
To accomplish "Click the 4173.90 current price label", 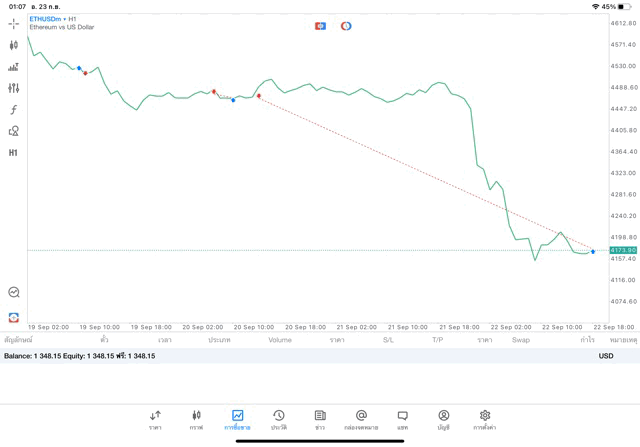I will tap(623, 250).
